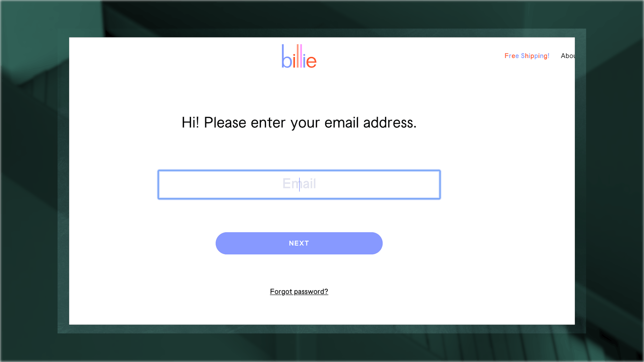Viewport: 644px width, 362px height.
Task: Click the NEXT button
Action: point(299,243)
